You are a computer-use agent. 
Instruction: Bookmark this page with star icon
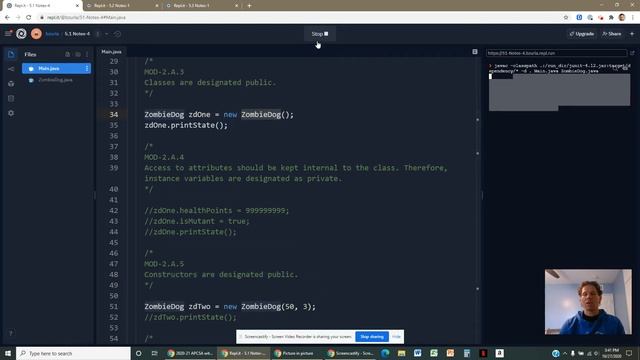coord(566,18)
